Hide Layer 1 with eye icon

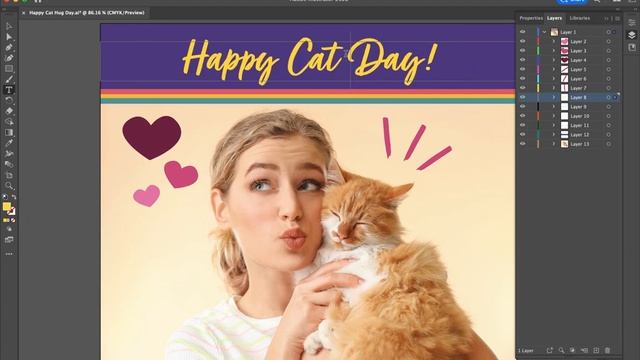[x=522, y=32]
